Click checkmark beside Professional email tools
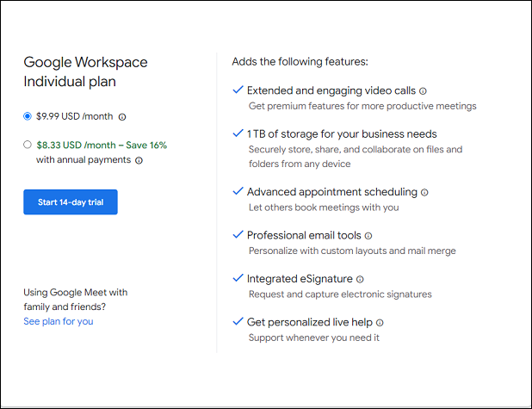The width and height of the screenshot is (532, 409). coord(238,234)
